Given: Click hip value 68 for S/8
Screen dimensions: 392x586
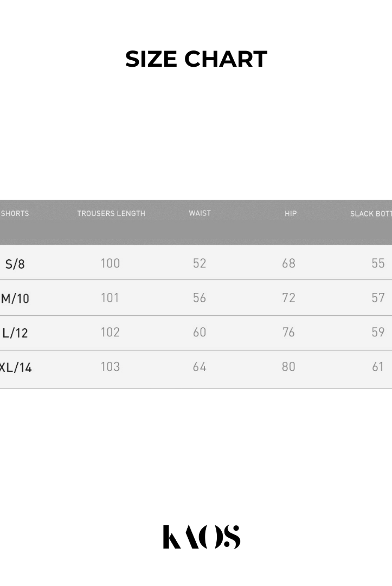Looking at the screenshot, I should coord(288,263).
